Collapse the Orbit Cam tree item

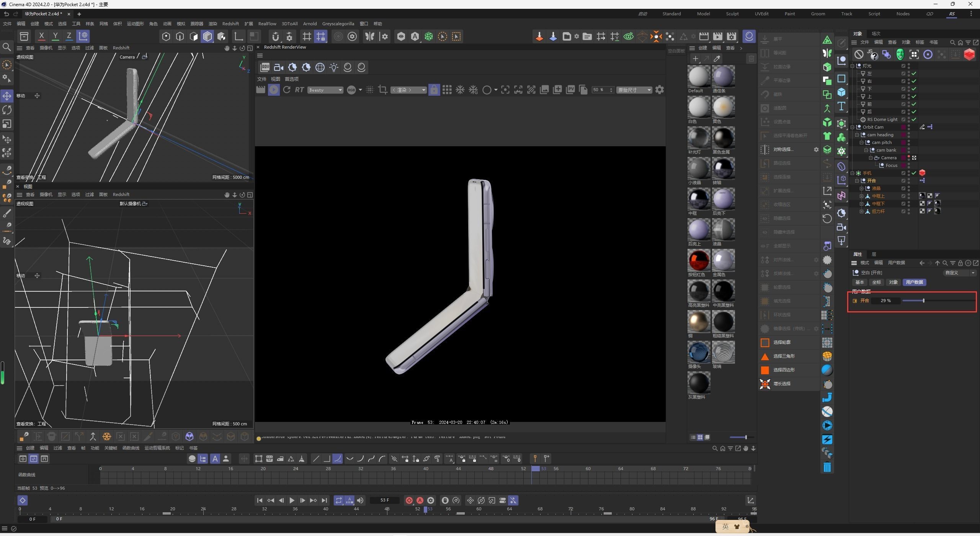(x=853, y=127)
